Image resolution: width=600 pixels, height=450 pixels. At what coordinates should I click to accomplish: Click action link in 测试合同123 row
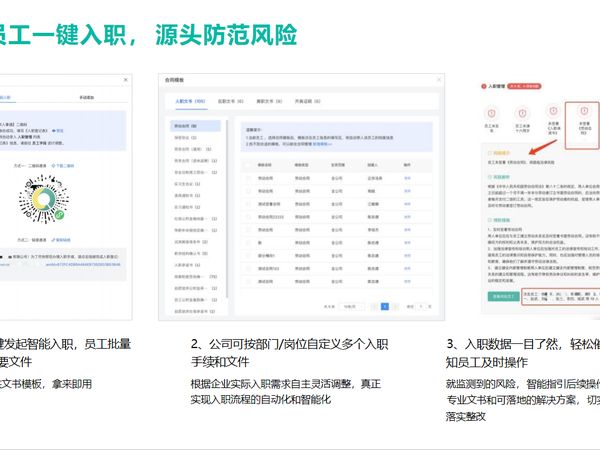tap(407, 269)
